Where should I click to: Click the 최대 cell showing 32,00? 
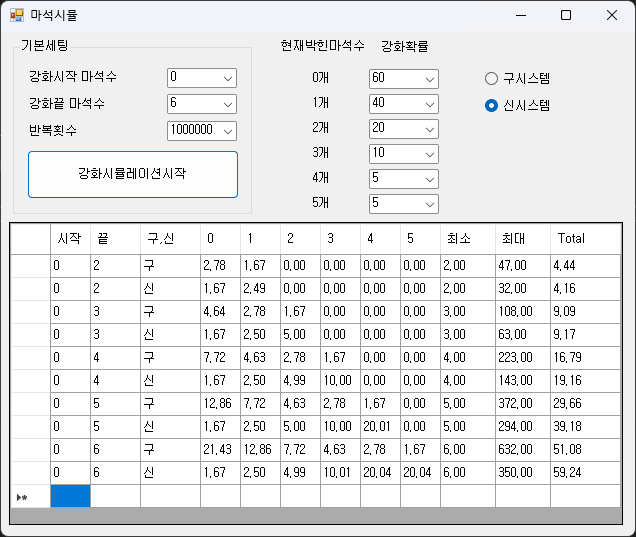(523, 289)
